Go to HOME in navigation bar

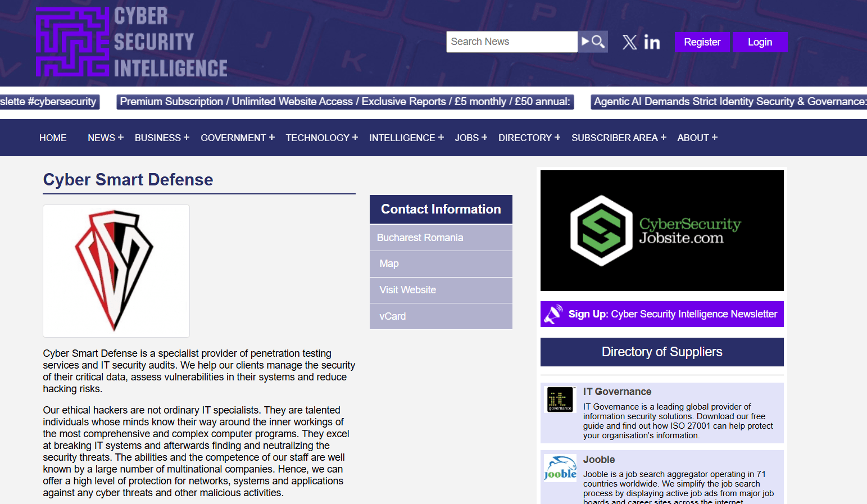pos(53,138)
